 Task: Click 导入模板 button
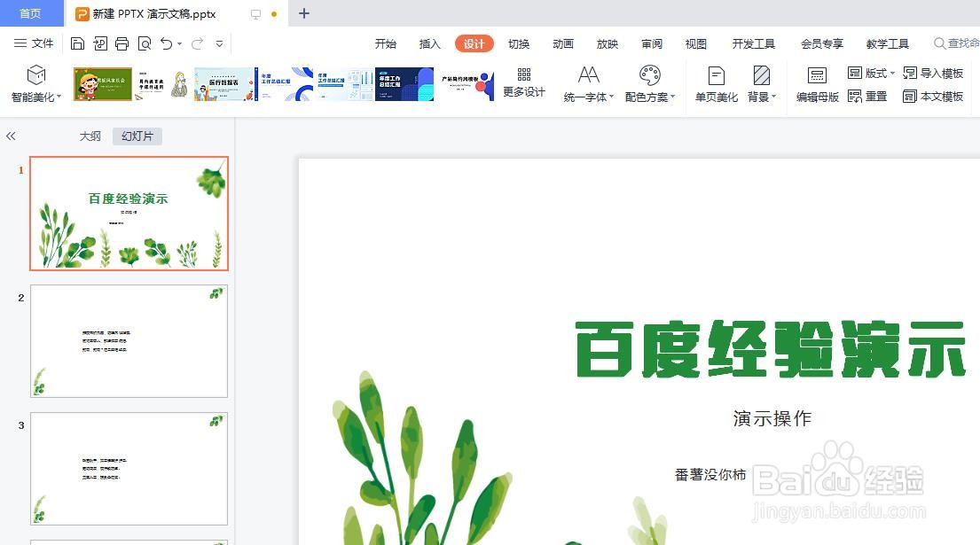pyautogui.click(x=933, y=73)
